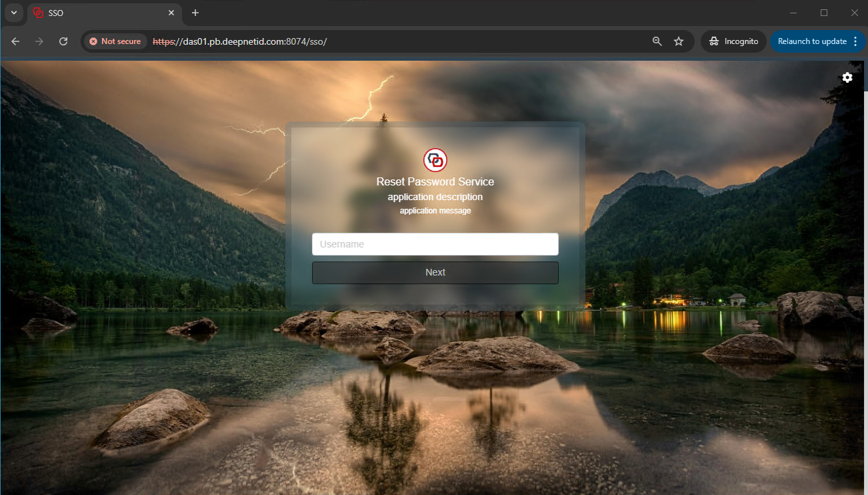This screenshot has height=495, width=868.
Task: Select the SSO browser tab
Action: 100,13
